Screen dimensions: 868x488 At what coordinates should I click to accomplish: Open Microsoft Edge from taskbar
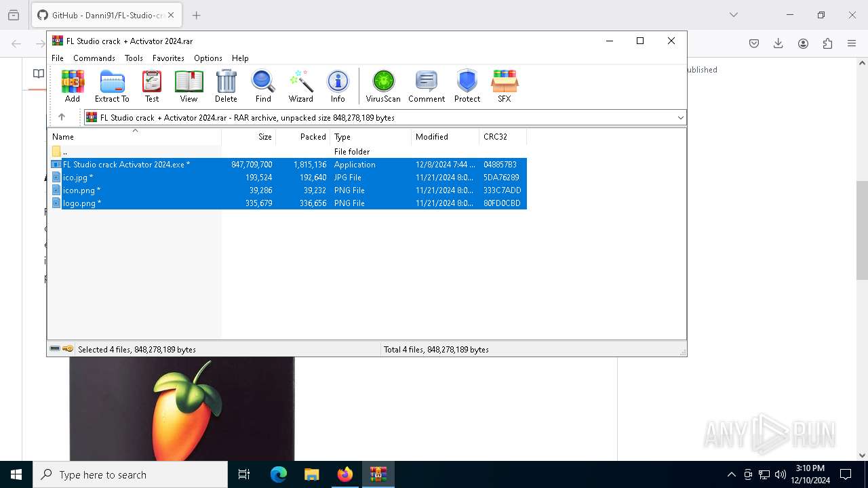click(279, 474)
